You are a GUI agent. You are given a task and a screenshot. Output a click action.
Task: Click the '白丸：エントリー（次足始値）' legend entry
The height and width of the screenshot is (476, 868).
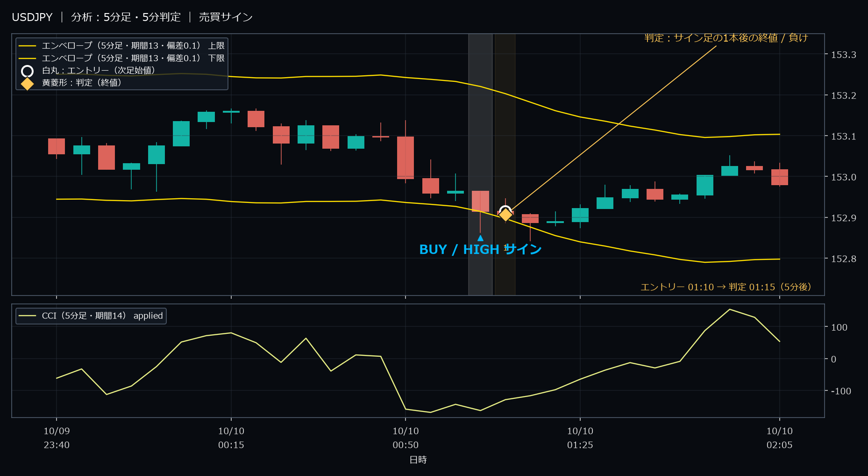tap(89, 71)
